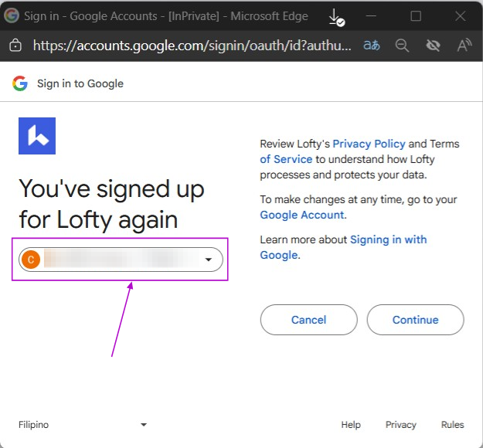483x448 pixels.
Task: Open the downloads icon in title bar
Action: click(x=335, y=16)
